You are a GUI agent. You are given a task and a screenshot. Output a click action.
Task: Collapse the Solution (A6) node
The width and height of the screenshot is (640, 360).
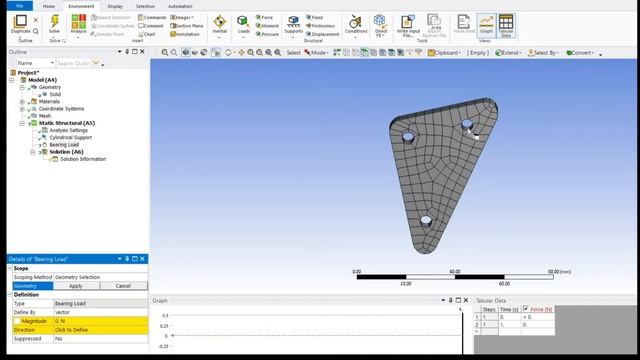(x=33, y=152)
